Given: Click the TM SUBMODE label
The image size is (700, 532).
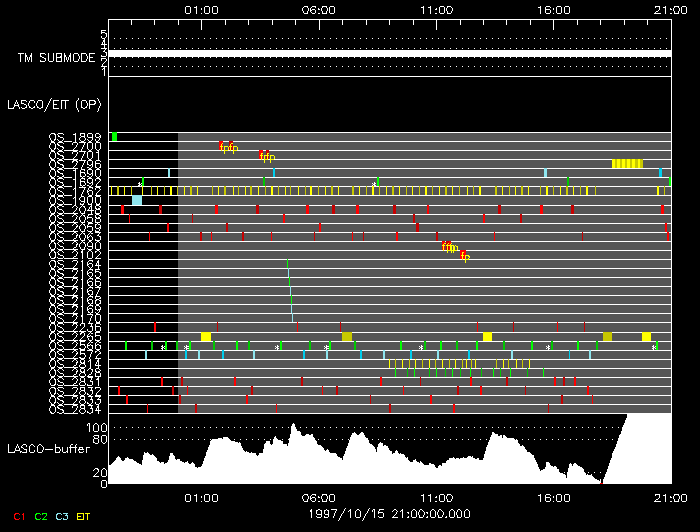Looking at the screenshot, I should [55, 58].
